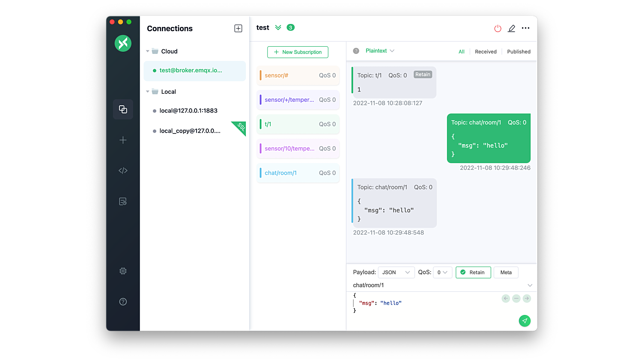644x362 pixels.
Task: Disconnect using the red power icon
Action: click(497, 28)
